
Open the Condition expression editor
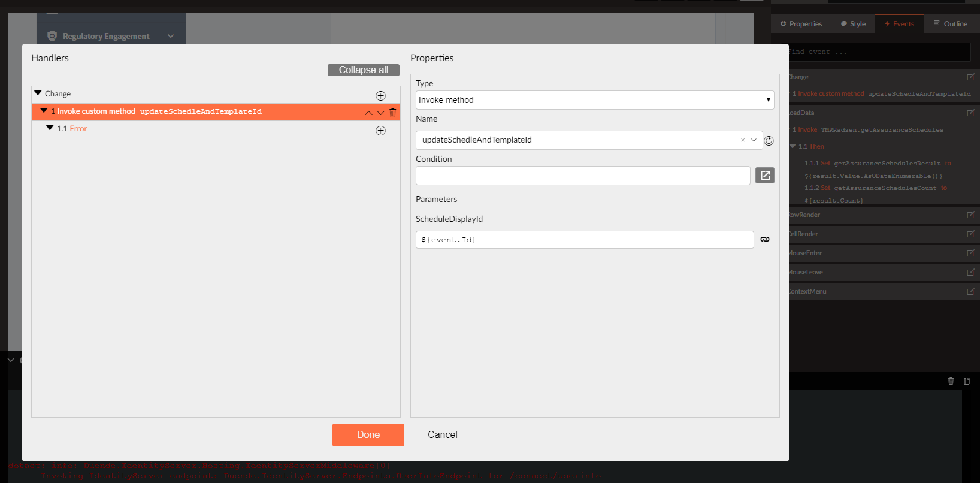(x=765, y=176)
